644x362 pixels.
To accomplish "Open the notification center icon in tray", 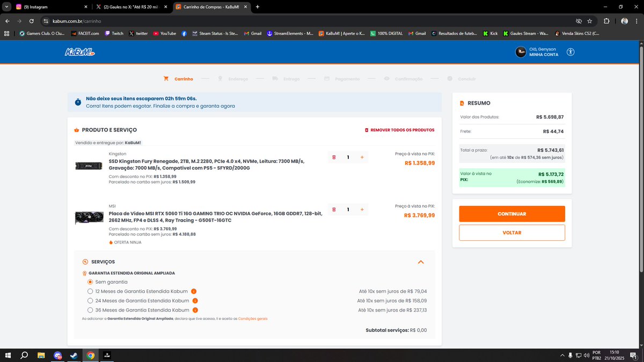I will point(633,355).
